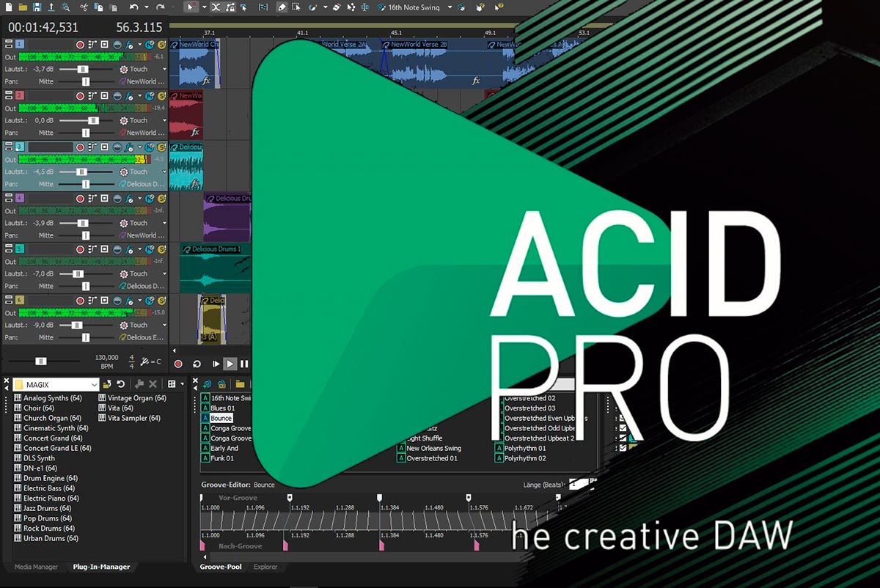The height and width of the screenshot is (588, 880).
Task: Click the Drum Engine instrument icon
Action: pos(18,478)
